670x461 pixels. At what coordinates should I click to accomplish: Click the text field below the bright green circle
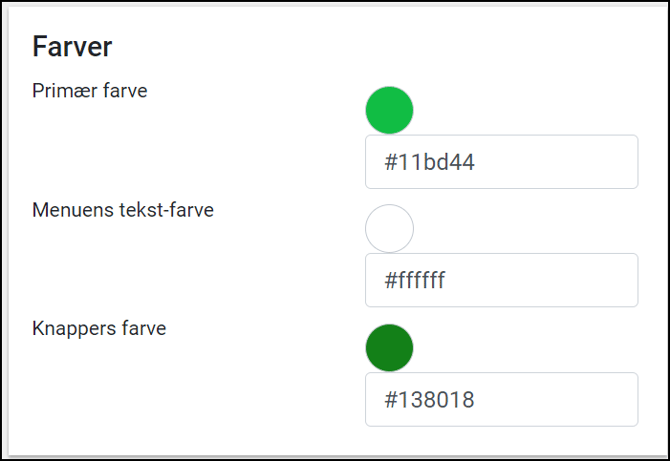[x=501, y=162]
